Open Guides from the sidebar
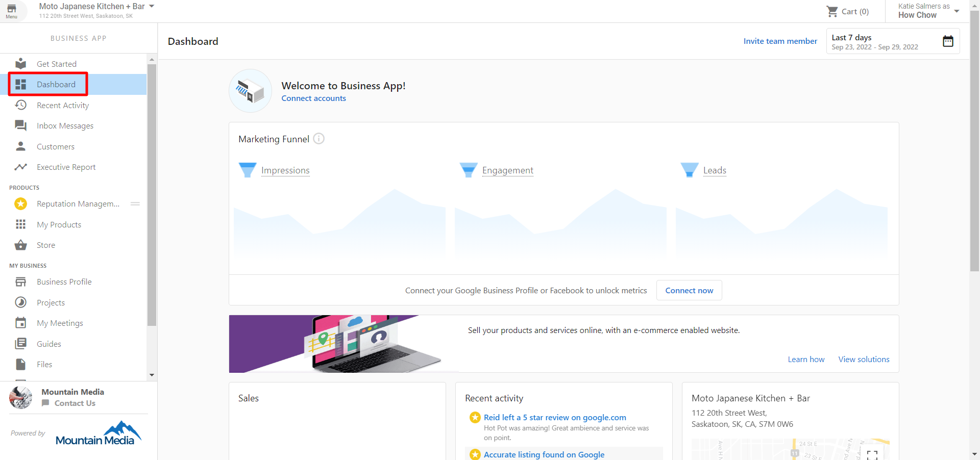980x460 pixels. pos(73,344)
